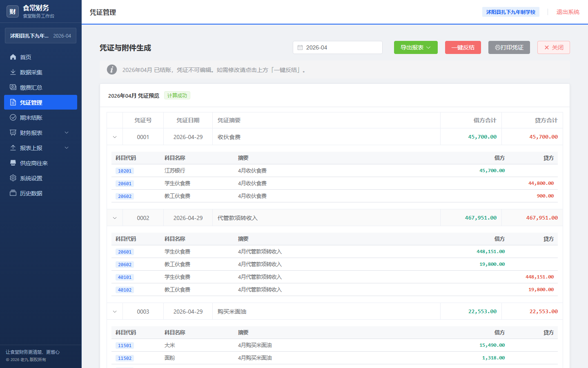The height and width of the screenshot is (368, 588).
Task: Open 历史数据 menu item
Action: [40, 193]
